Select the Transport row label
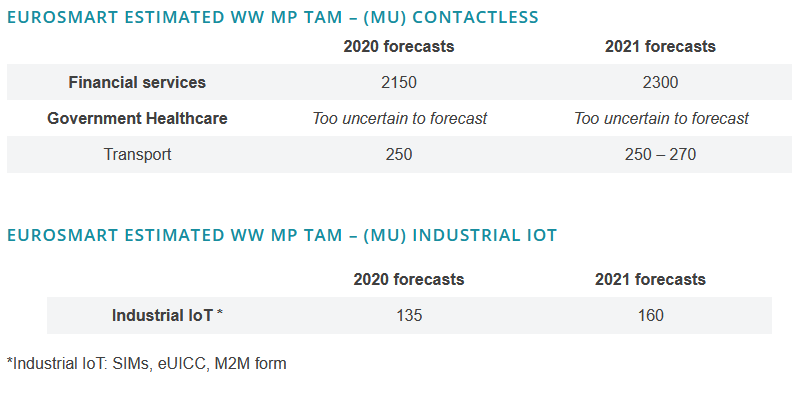The height and width of the screenshot is (400, 807). (137, 155)
